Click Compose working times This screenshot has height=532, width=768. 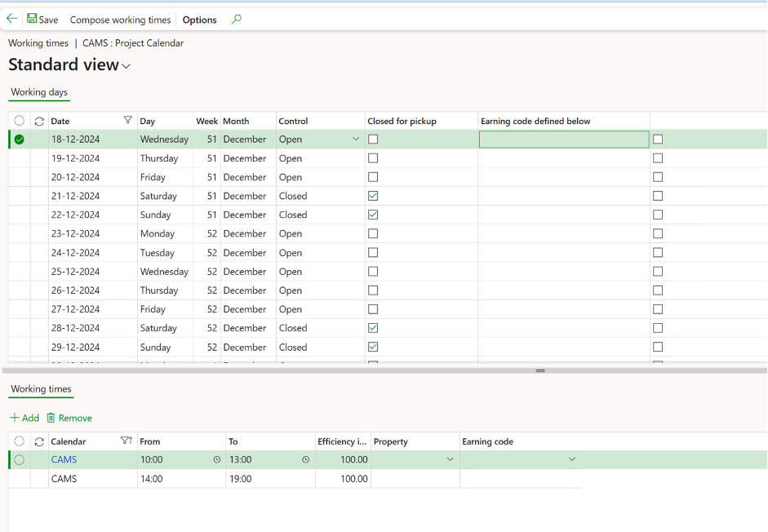(119, 19)
